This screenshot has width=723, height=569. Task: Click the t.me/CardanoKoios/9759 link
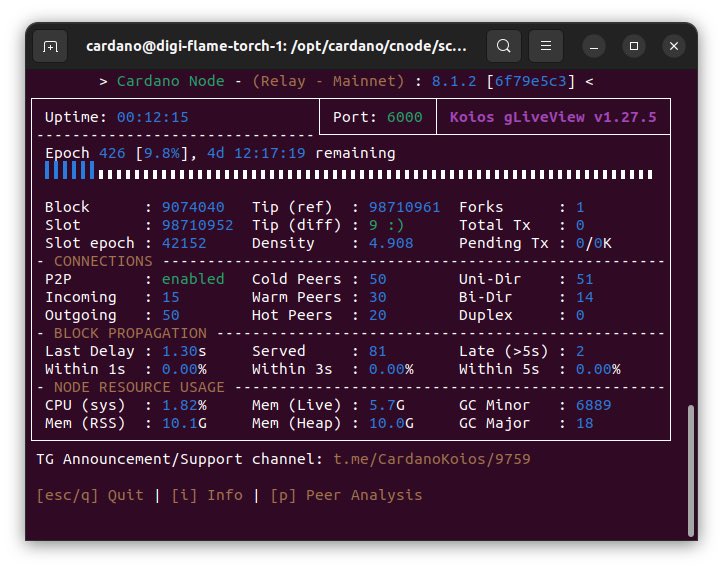click(x=432, y=459)
